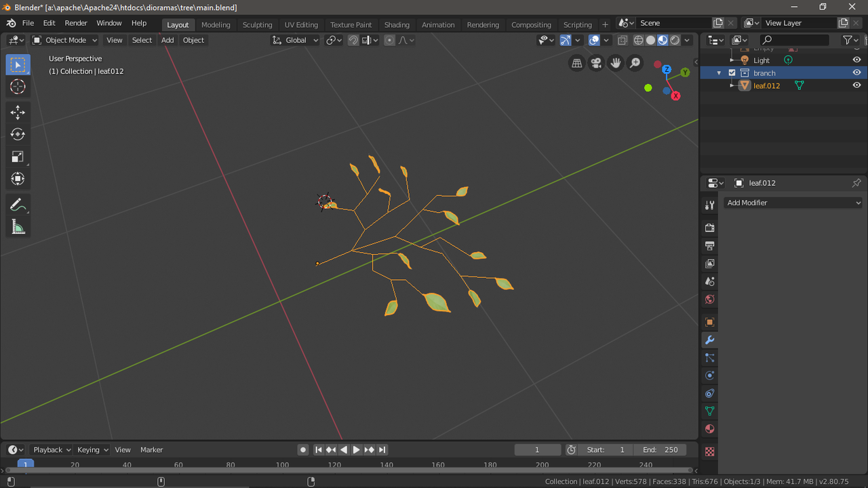Viewport: 868px width, 488px height.
Task: Hide the Light object in the outliner
Action: click(856, 60)
